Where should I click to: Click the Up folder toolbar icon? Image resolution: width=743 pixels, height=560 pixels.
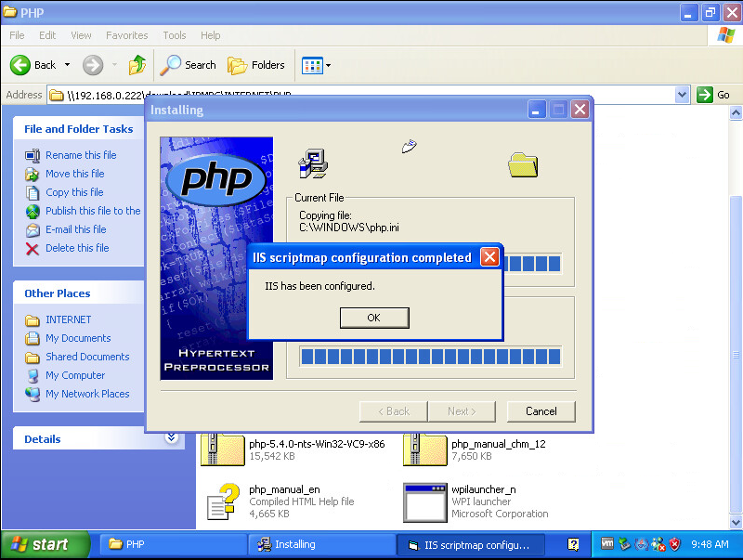pyautogui.click(x=137, y=65)
